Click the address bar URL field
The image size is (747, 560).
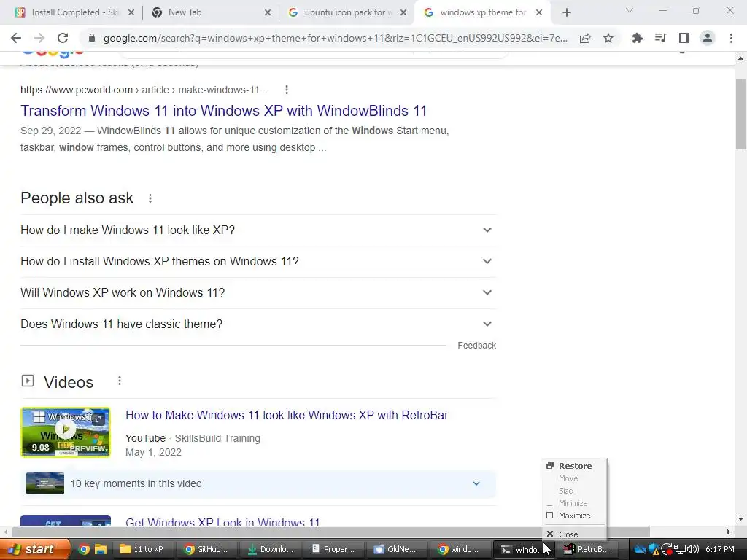[x=335, y=38]
